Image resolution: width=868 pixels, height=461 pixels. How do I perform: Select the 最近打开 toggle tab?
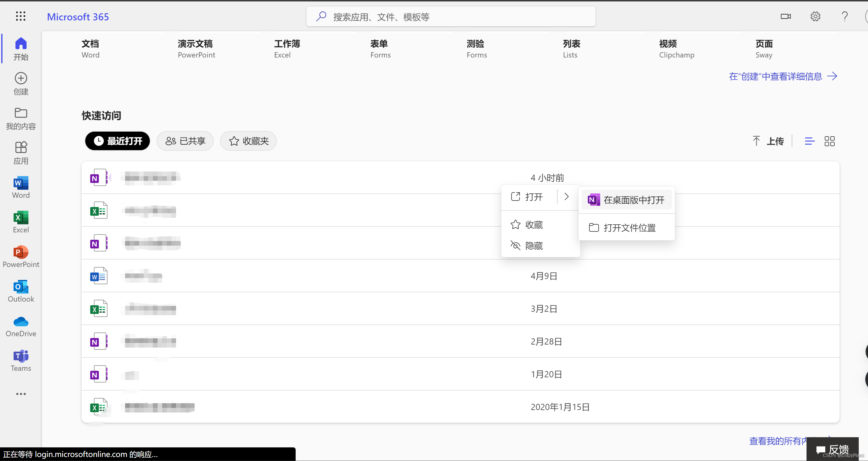118,141
